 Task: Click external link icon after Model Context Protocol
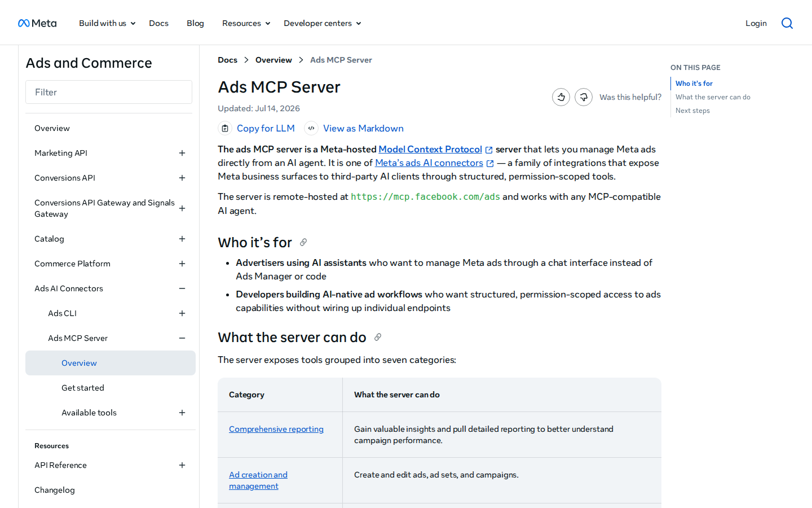point(489,150)
